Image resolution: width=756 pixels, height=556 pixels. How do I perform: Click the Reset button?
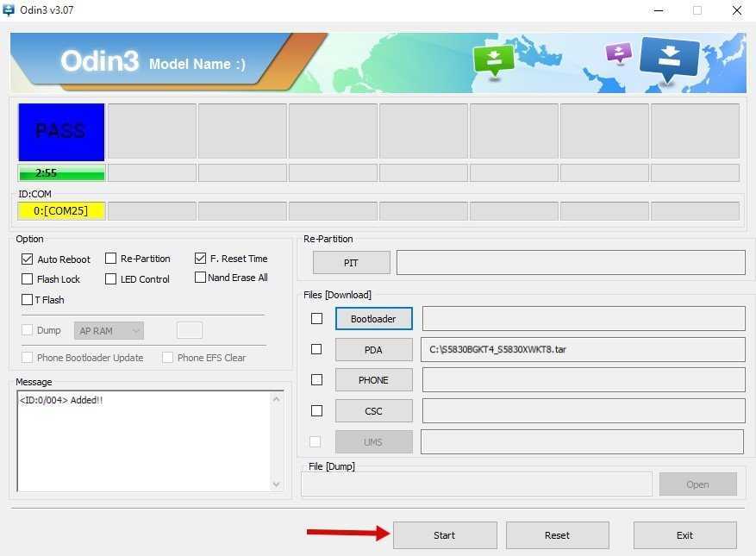[x=558, y=535]
